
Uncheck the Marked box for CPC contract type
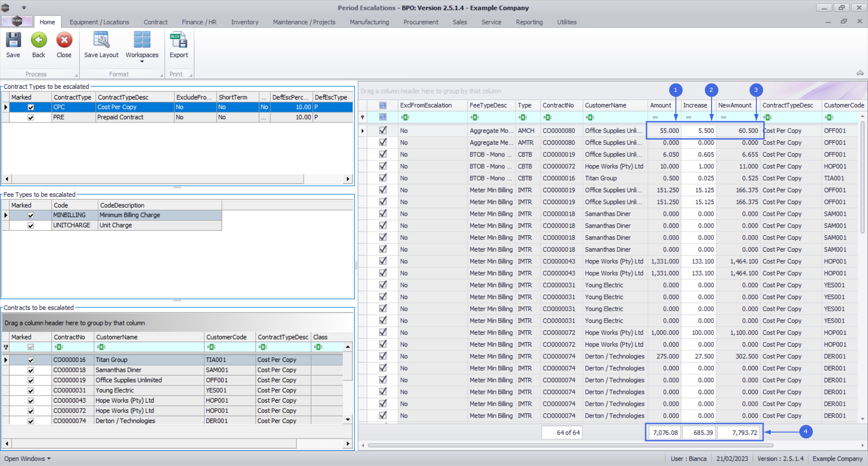coord(31,107)
